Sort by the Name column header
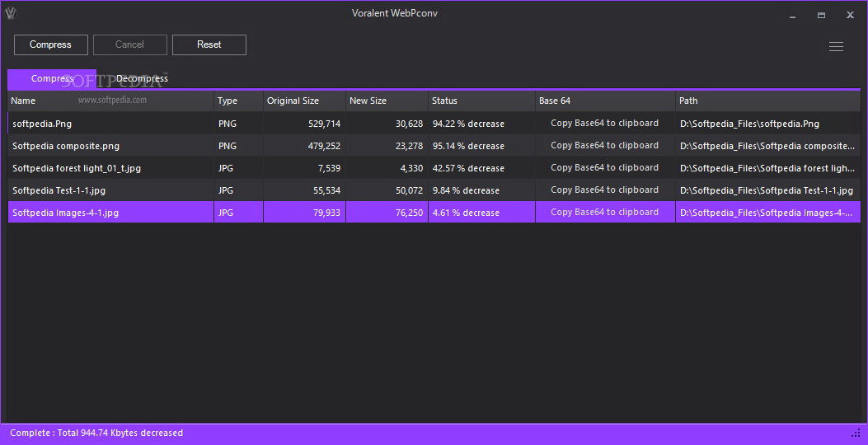Viewport: 868px width, 445px height. click(110, 101)
